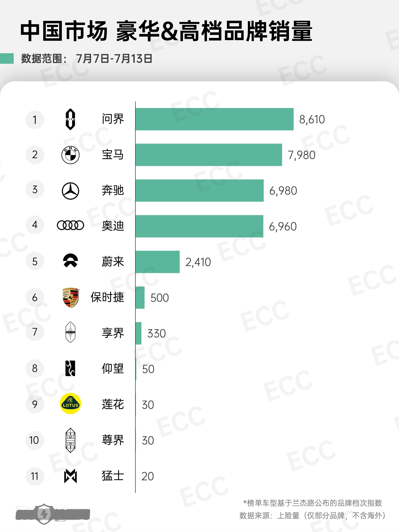Select the Yangwang brand logo
Image resolution: width=399 pixels, height=532 pixels.
point(70,368)
